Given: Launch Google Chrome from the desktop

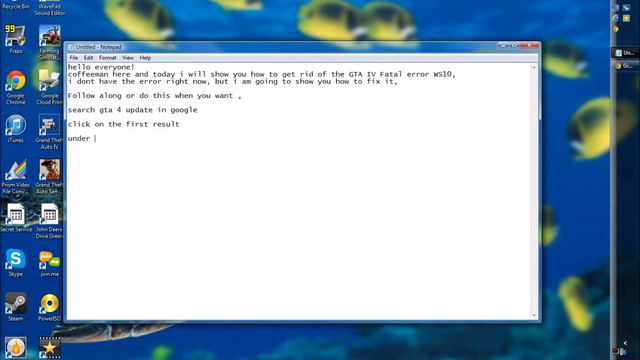Looking at the screenshot, I should pos(16,87).
